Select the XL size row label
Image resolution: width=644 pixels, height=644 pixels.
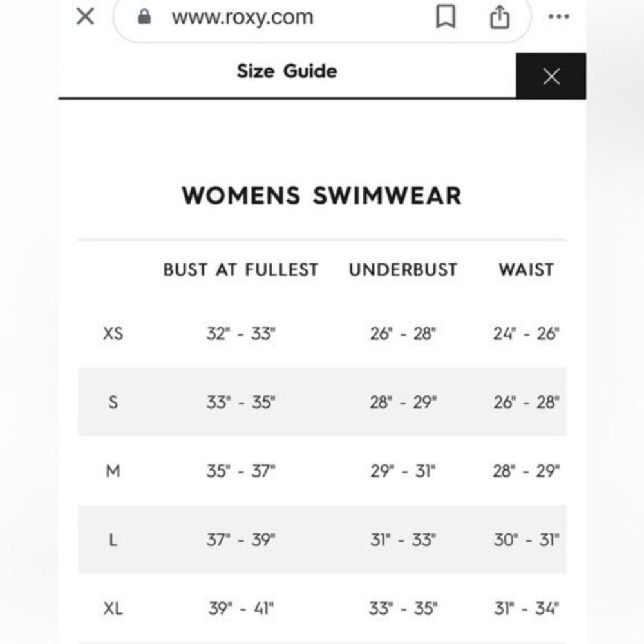coord(113,609)
